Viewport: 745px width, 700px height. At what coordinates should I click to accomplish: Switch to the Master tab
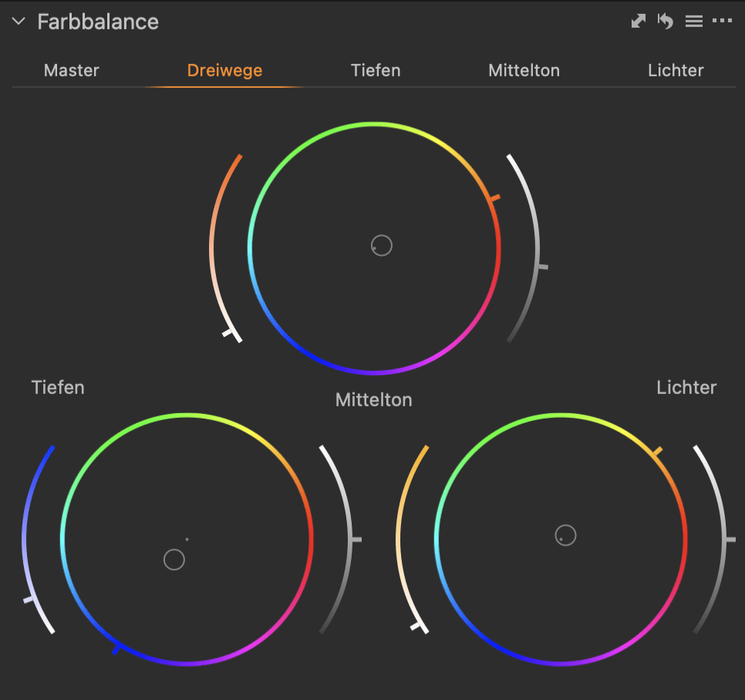tap(71, 70)
